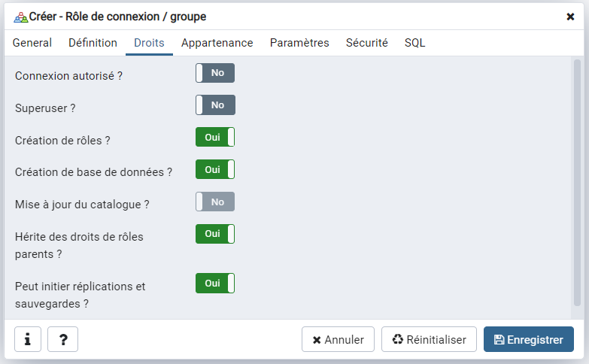Click the info icon button
The width and height of the screenshot is (589, 364).
(x=28, y=339)
